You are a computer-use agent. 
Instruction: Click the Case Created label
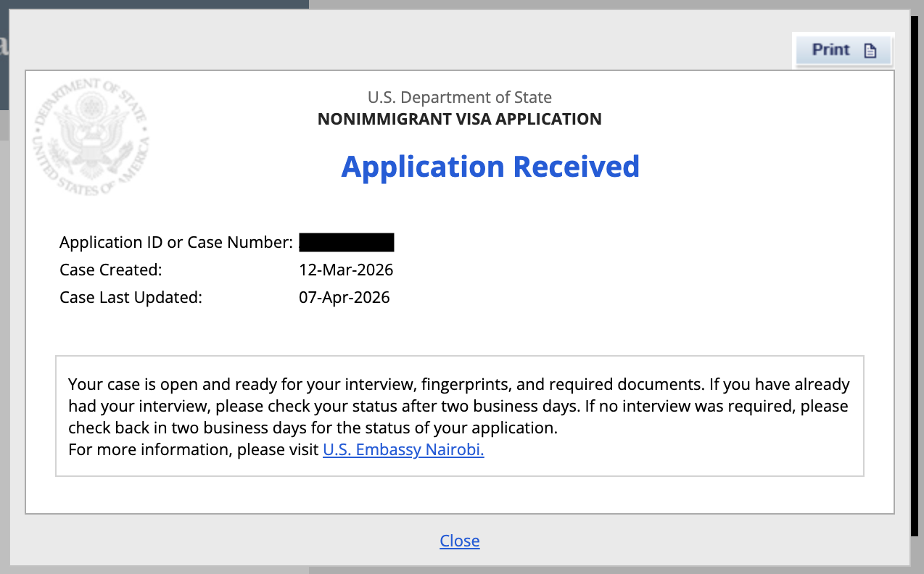(x=110, y=270)
